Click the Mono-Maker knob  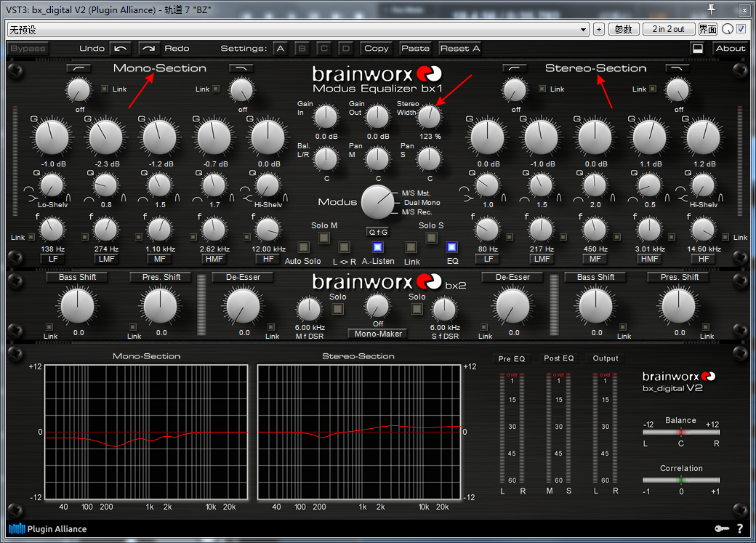tap(377, 306)
